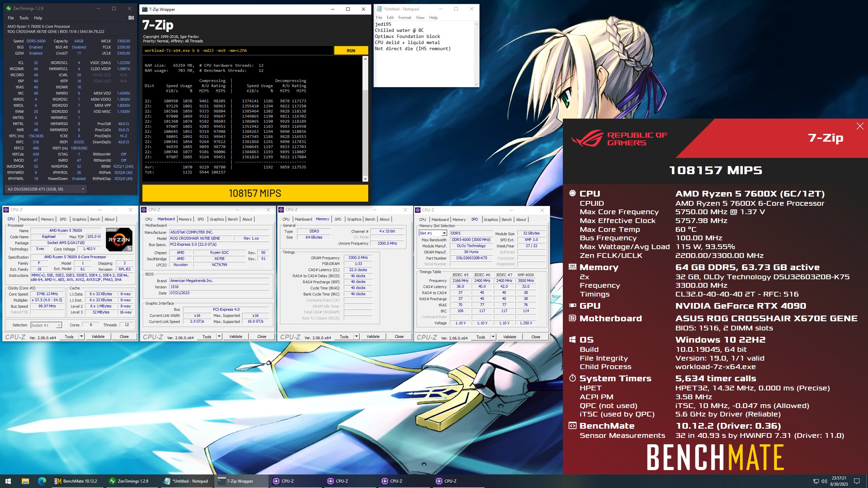Click the Notepad text editing area
Image resolution: width=868 pixels, height=488 pixels.
click(x=424, y=54)
